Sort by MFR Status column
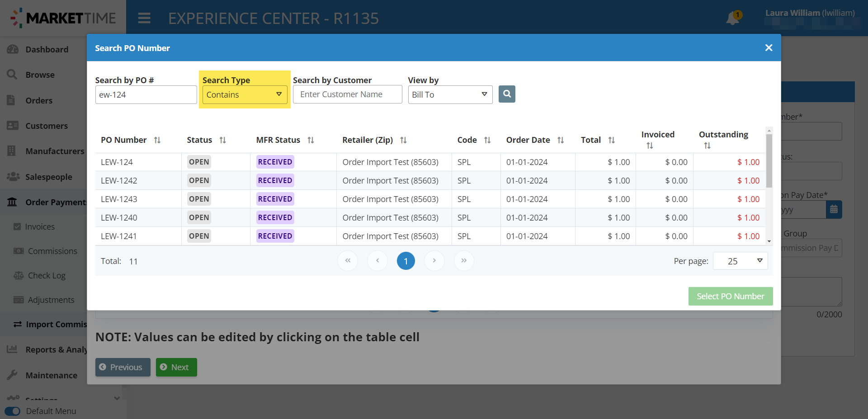 click(311, 140)
